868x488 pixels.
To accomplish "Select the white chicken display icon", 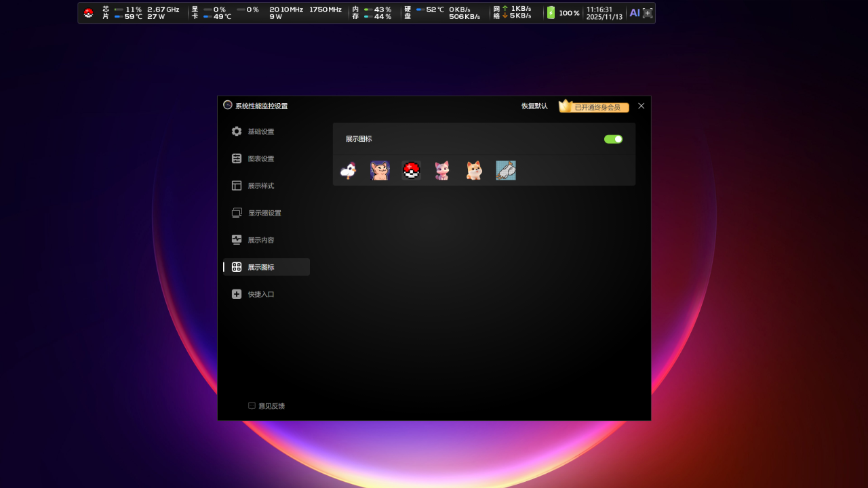I will point(348,171).
